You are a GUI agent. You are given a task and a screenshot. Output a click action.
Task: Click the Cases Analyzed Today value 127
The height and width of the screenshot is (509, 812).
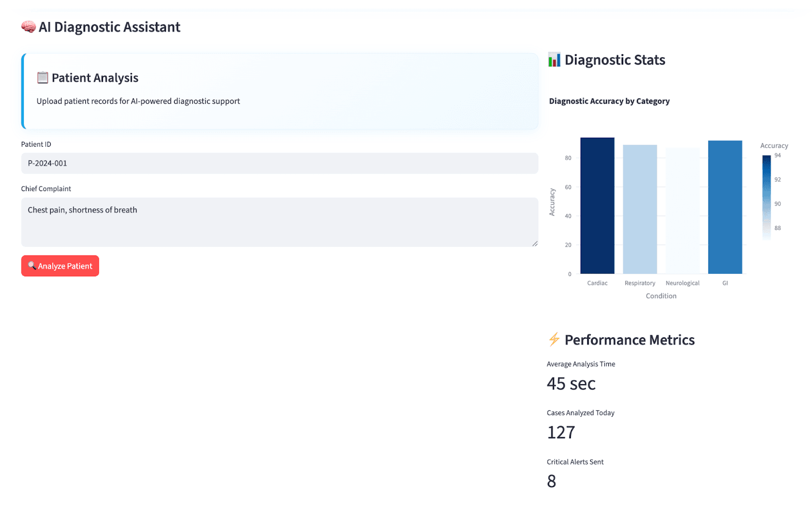561,432
